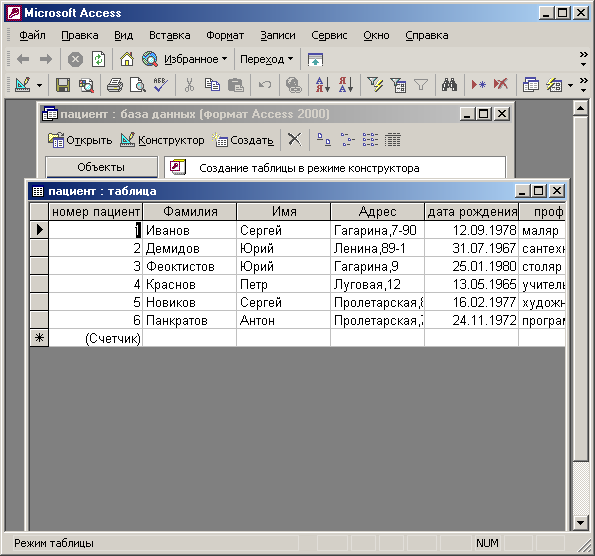Viewport: 595px width, 556px height.
Task: Open the Файл menu
Action: [32, 35]
